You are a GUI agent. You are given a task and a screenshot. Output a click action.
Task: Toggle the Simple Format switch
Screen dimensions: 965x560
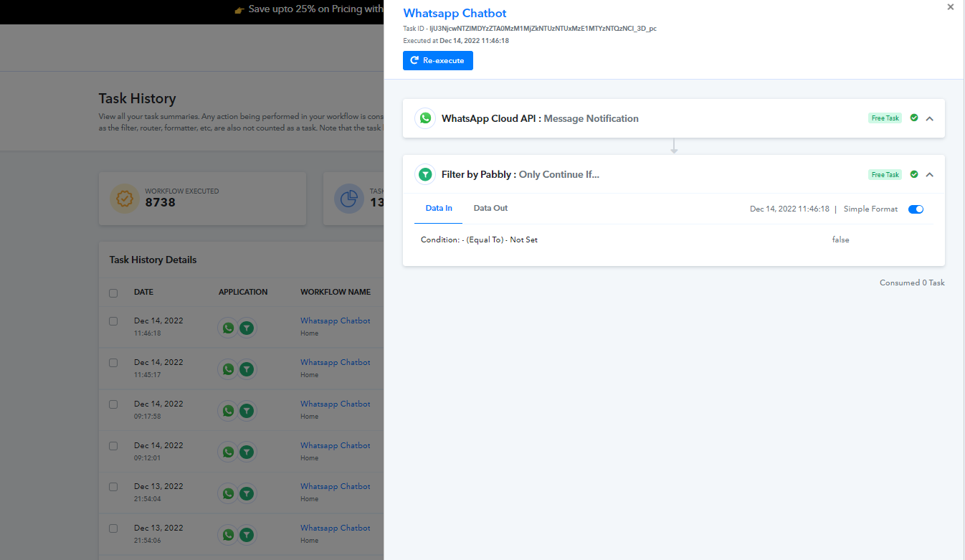point(916,209)
